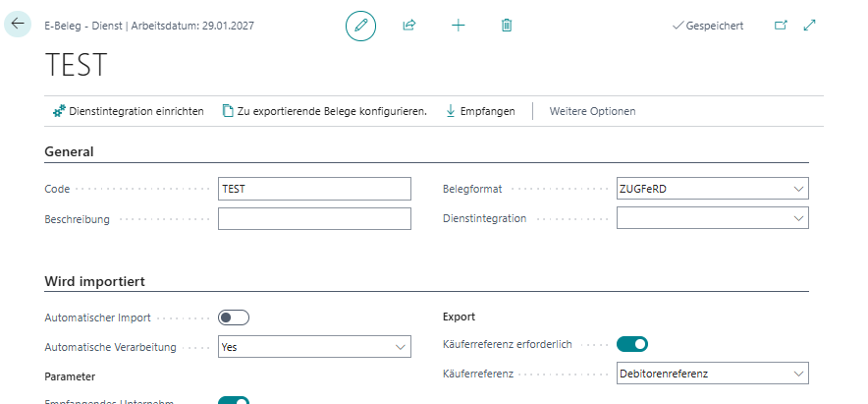This screenshot has height=404, width=868.
Task: Click the expand page arrows icon
Action: (810, 26)
